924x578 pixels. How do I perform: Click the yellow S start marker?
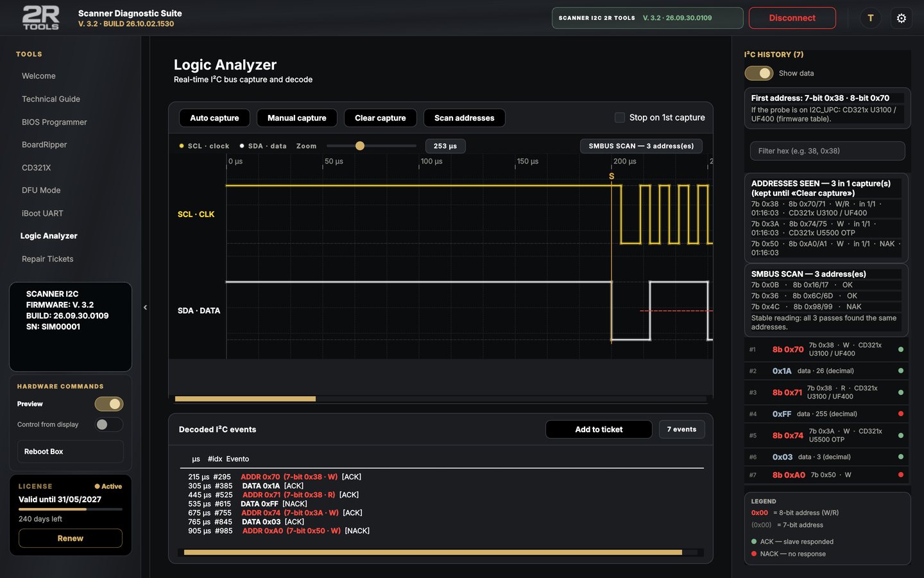(612, 176)
